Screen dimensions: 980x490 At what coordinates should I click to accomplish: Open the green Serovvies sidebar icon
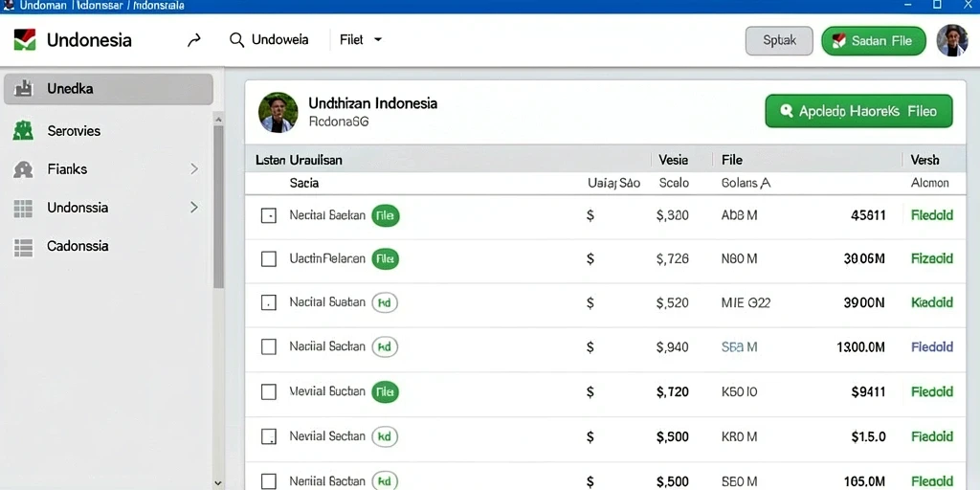[23, 130]
